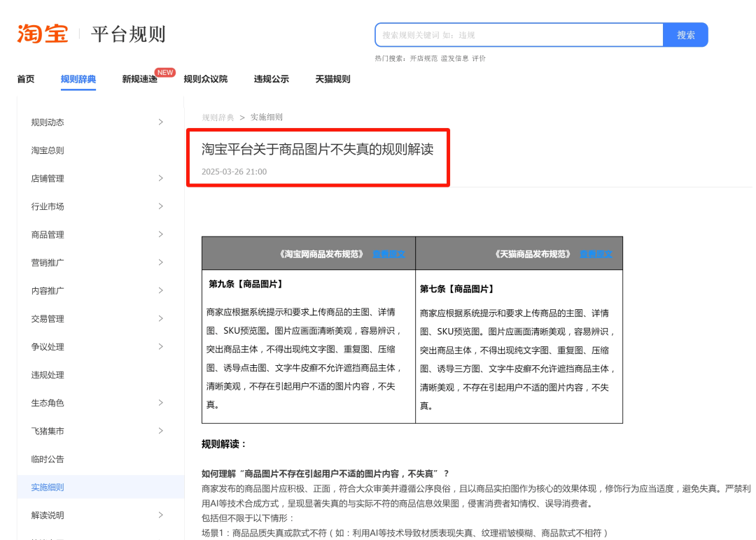This screenshot has height=540, width=756.
Task: Click hot search term 评价
Action: click(x=479, y=58)
